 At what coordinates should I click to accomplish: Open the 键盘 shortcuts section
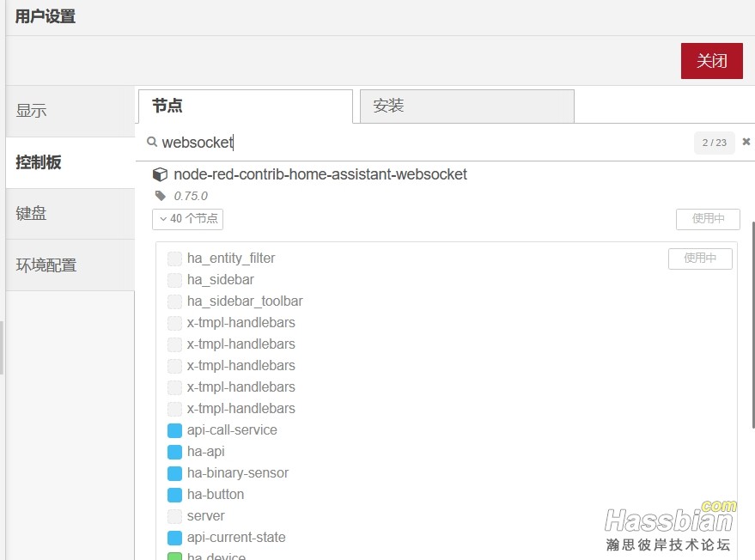[x=70, y=213]
